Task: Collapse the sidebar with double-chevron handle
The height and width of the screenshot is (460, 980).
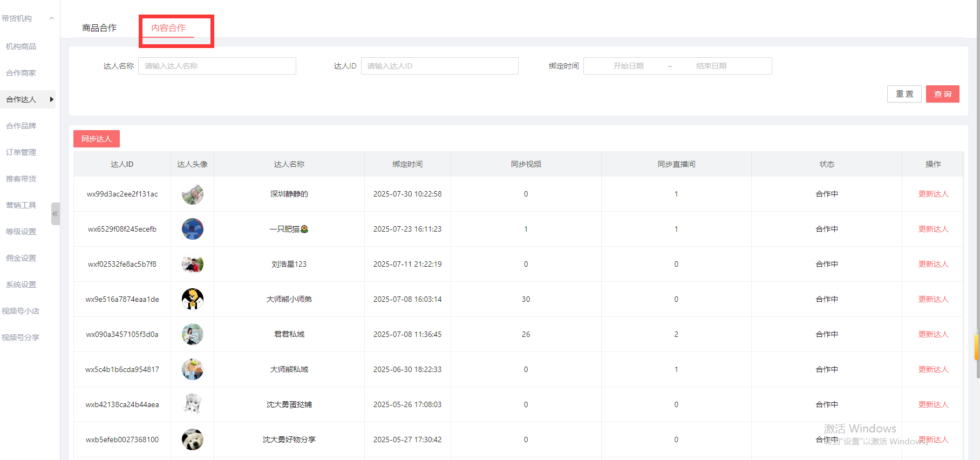Action: tap(55, 214)
